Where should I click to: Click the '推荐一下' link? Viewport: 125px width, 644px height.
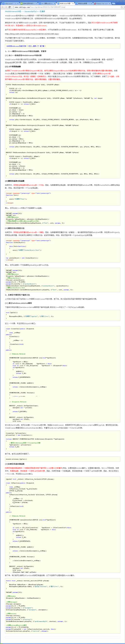(36, 46)
